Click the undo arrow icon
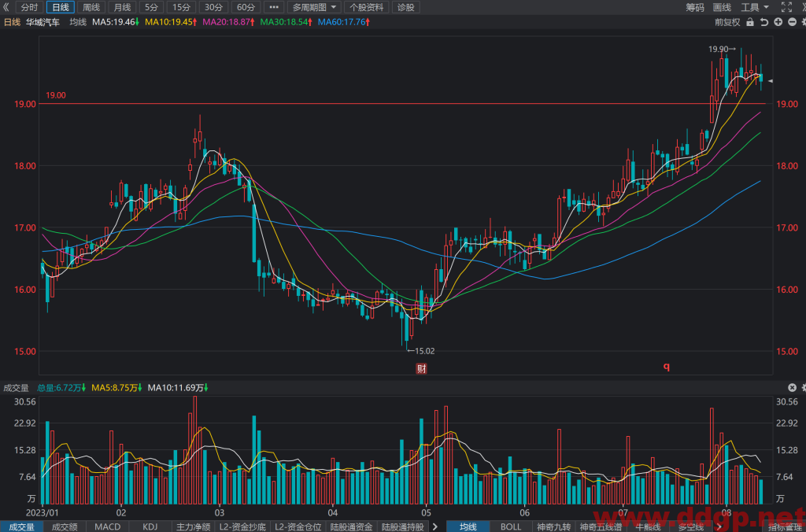Screen dimensions: 806x532 [x=764, y=22]
